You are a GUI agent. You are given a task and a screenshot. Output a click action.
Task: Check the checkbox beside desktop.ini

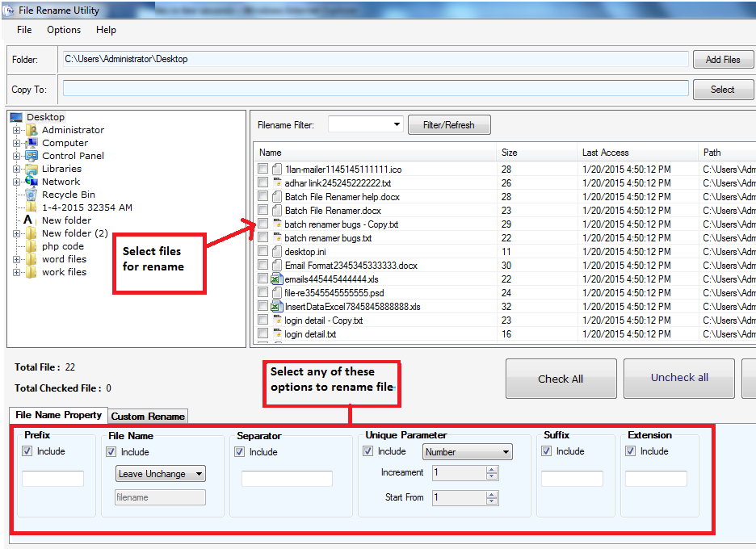coord(262,251)
